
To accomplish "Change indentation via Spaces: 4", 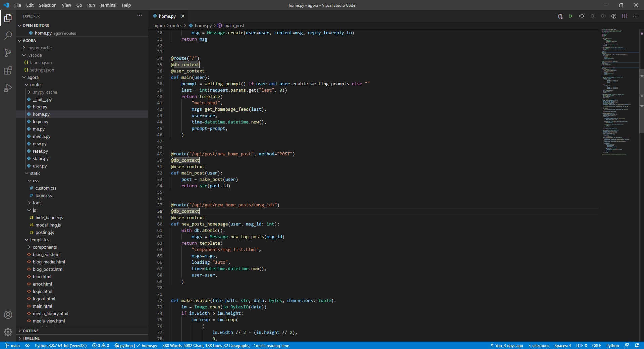I will [x=562, y=345].
